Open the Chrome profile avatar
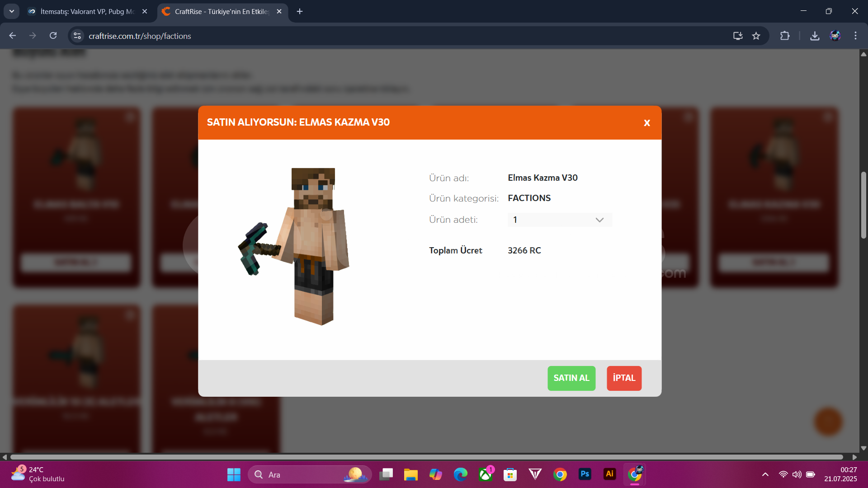Viewport: 868px width, 488px height. click(835, 36)
